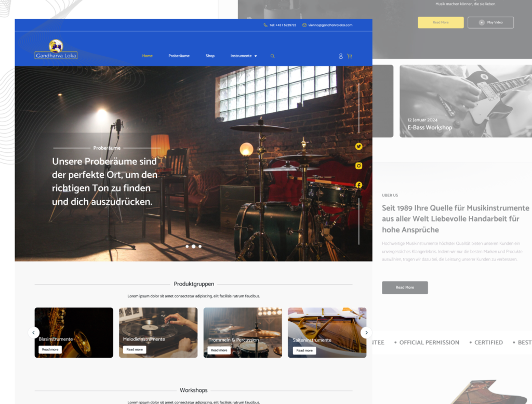Go to next product group slide

pyautogui.click(x=366, y=333)
